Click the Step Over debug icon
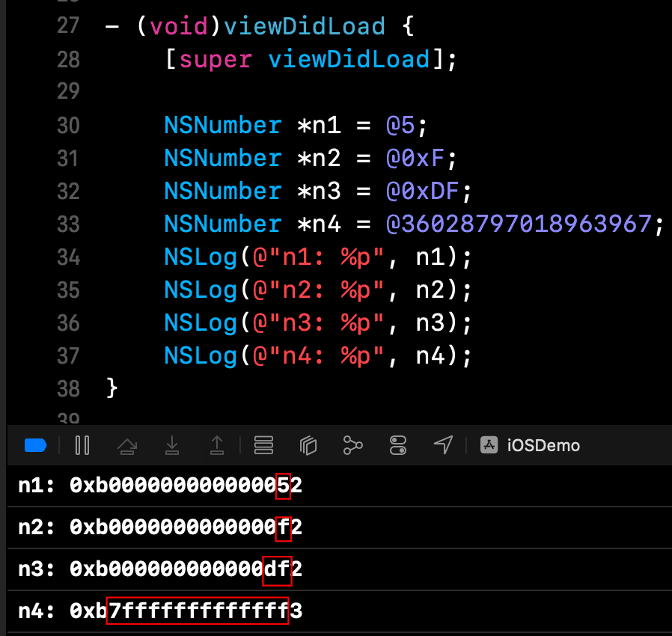The image size is (672, 636). [x=127, y=446]
